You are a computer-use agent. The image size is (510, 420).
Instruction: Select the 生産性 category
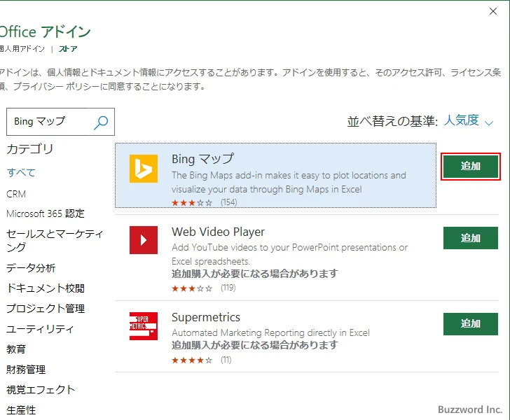pos(21,410)
